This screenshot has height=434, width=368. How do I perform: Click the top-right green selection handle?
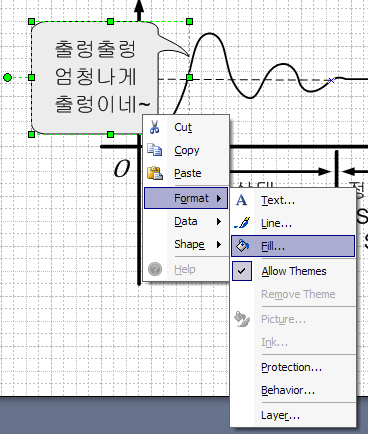(190, 22)
